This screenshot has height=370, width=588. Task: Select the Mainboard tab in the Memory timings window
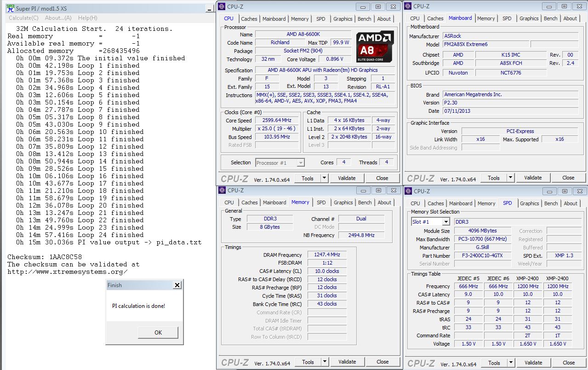(x=274, y=202)
